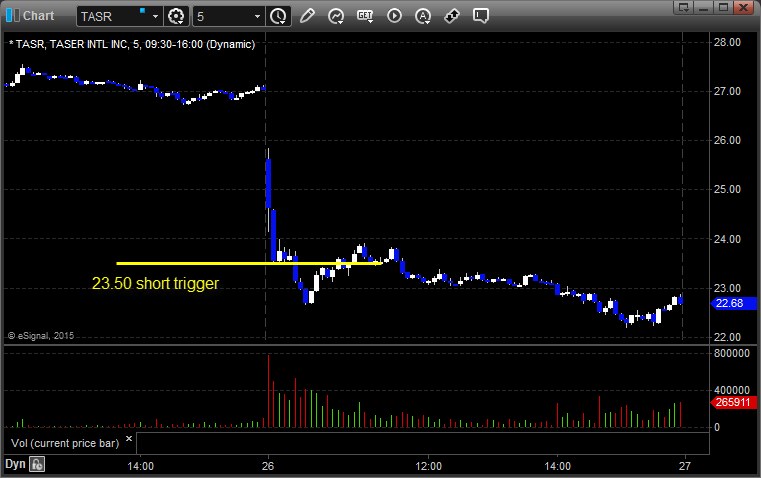The height and width of the screenshot is (478, 761).
Task: Click the blue 22.68 current price marker
Action: coord(734,303)
